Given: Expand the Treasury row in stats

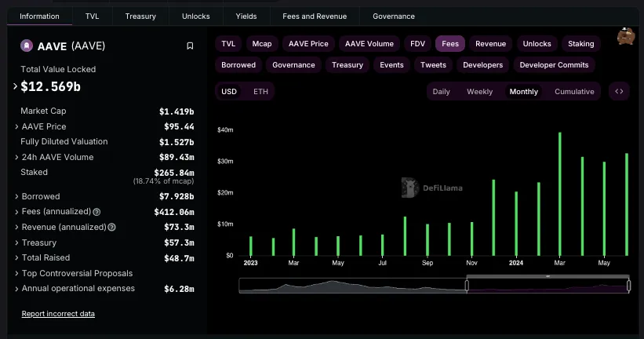Looking at the screenshot, I should pyautogui.click(x=16, y=242).
